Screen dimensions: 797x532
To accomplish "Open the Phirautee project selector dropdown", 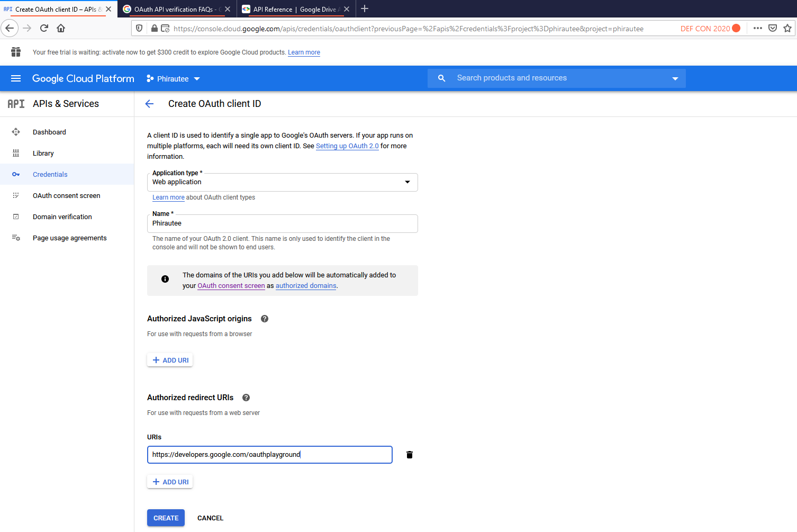I will [173, 79].
